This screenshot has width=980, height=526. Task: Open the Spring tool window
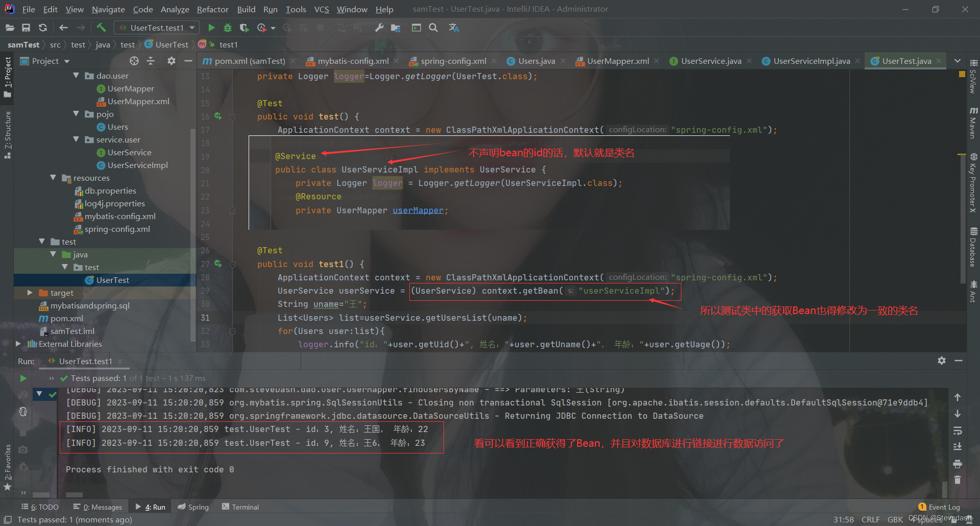(x=193, y=507)
